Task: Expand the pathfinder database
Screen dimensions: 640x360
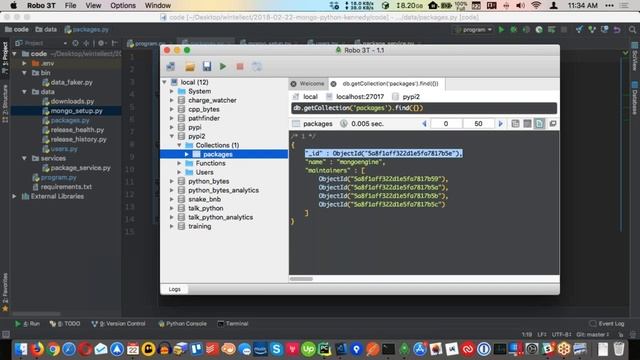Action: tap(172, 118)
